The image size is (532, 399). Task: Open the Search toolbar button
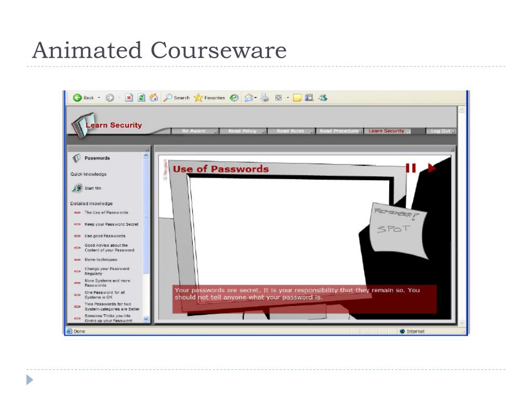tap(177, 98)
